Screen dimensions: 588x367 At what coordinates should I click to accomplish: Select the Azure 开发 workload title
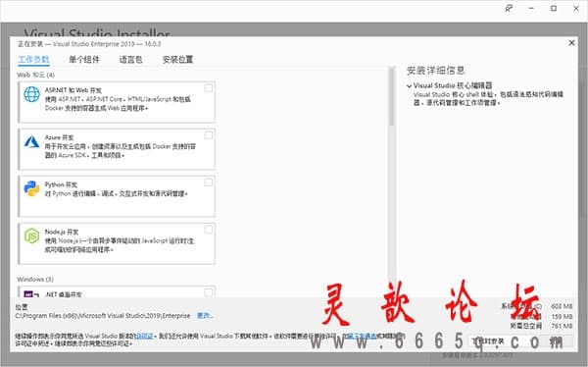[59, 137]
